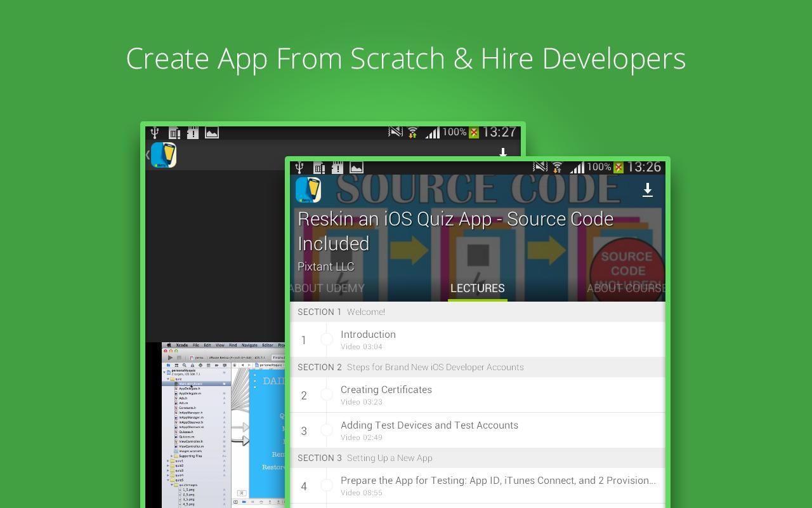Viewport: 812px width, 508px height.
Task: Expand the Supporting Files folder
Action: [x=171, y=457]
